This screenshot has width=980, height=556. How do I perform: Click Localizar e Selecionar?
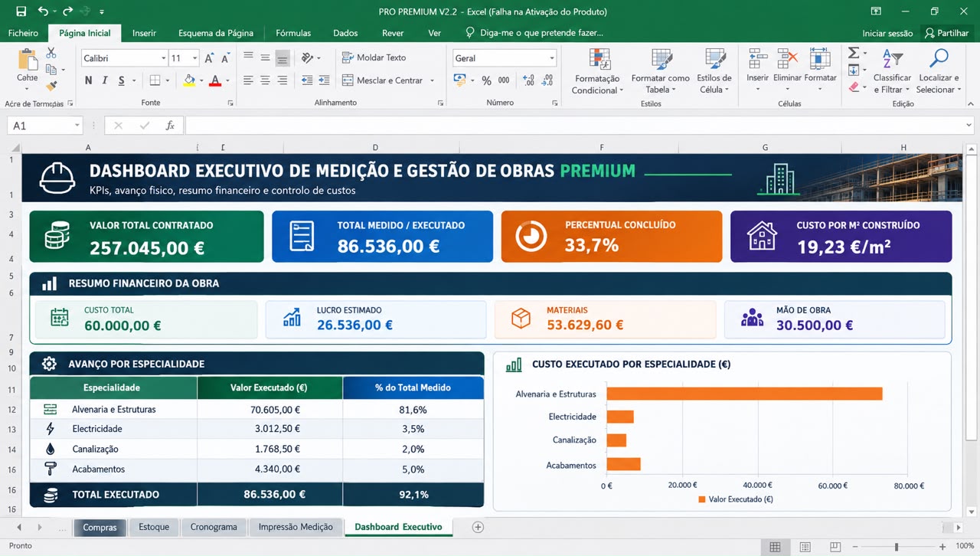939,71
